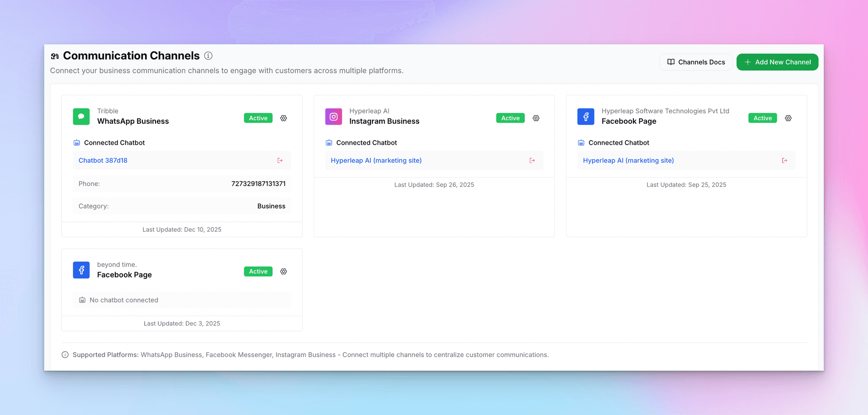Click disconnect icon on Instagram's connected chatbot
Screen dimensions: 868x415
(x=532, y=160)
